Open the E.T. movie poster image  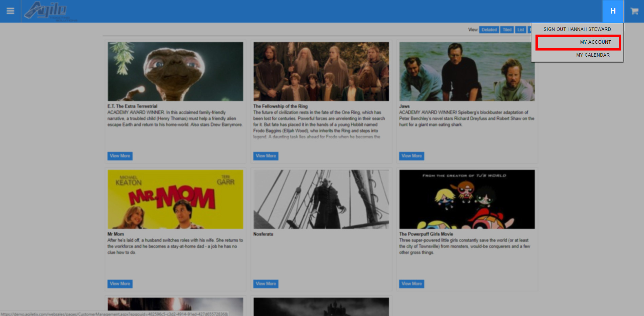coord(175,72)
